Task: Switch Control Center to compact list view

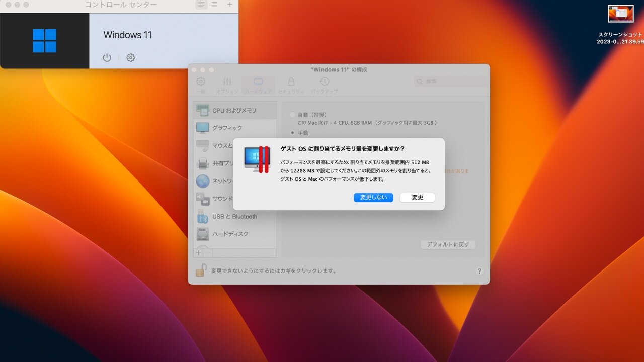Action: click(214, 5)
